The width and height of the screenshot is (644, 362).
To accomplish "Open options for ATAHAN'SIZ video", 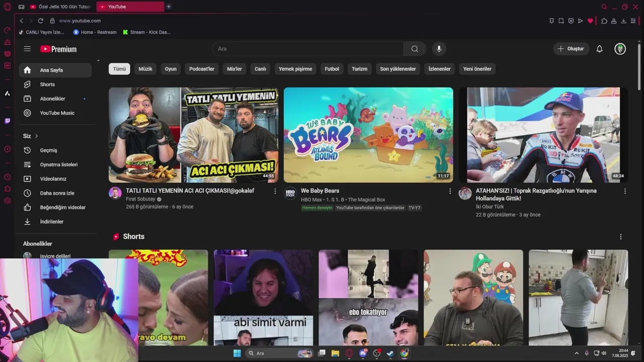I will pos(625,191).
